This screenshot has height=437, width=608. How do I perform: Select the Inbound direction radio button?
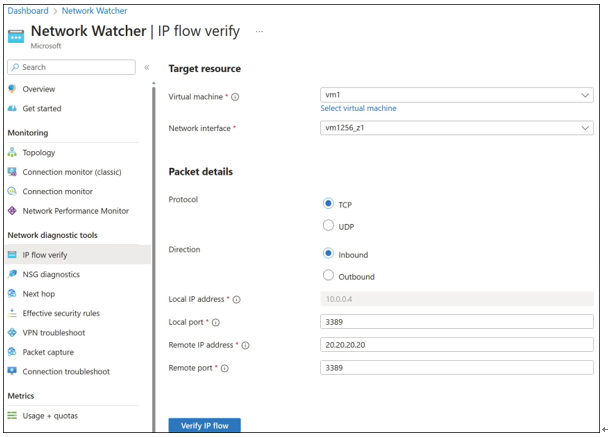pyautogui.click(x=328, y=253)
